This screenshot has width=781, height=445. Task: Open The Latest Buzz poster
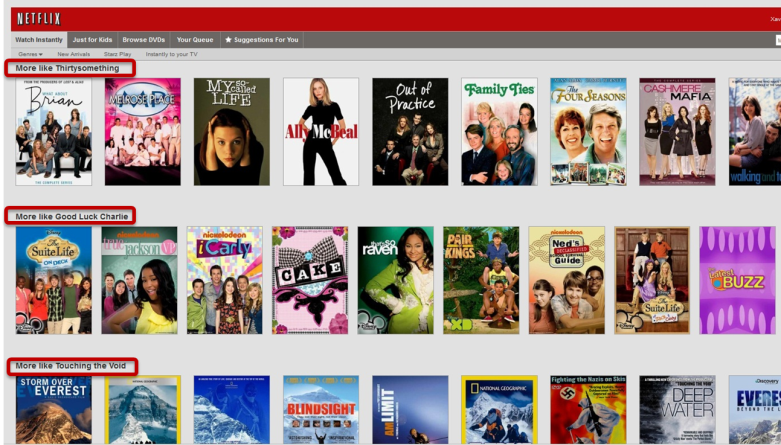[x=738, y=280]
